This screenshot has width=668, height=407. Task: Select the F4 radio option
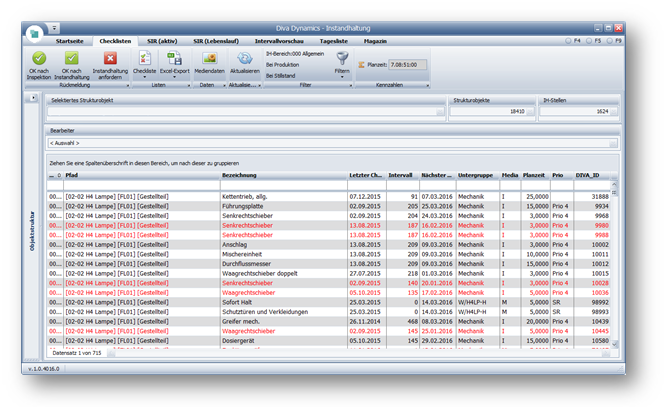(x=570, y=41)
